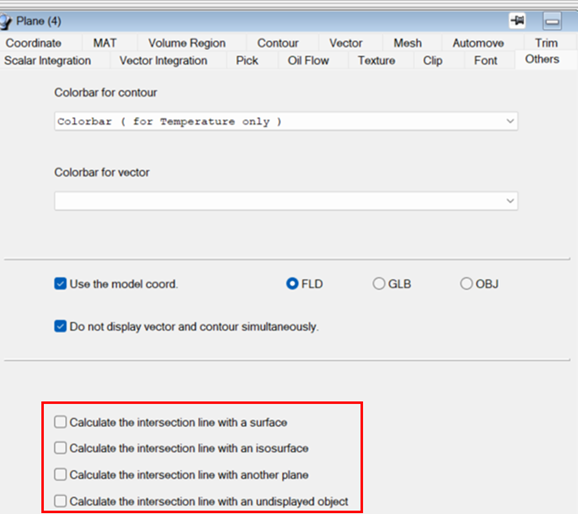Image resolution: width=578 pixels, height=514 pixels.
Task: Open the Automove tab
Action: coord(478,43)
